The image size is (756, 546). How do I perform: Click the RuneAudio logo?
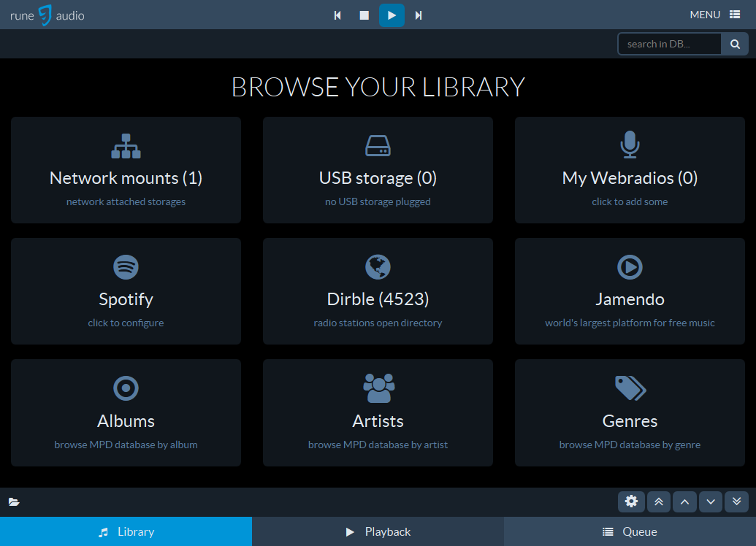coord(47,15)
